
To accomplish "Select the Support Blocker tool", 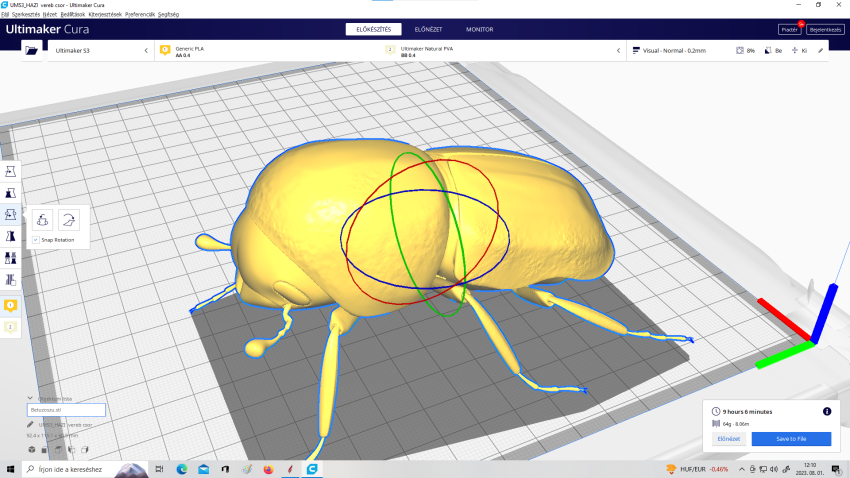I will pyautogui.click(x=11, y=281).
